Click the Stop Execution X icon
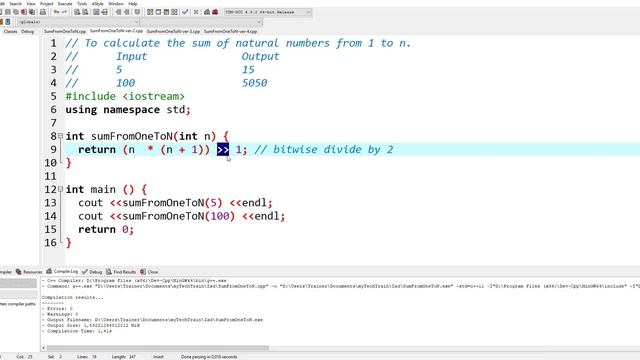The width and height of the screenshot is (640, 360). pos(196,12)
